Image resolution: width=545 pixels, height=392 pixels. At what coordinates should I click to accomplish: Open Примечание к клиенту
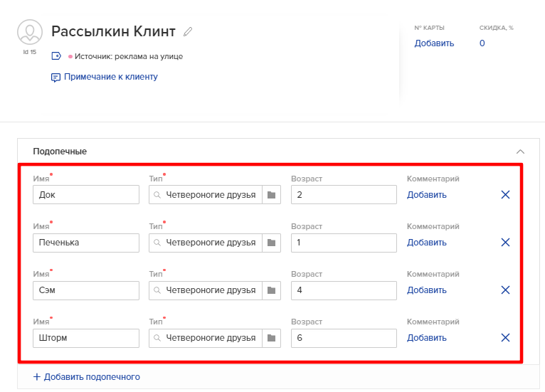point(110,77)
